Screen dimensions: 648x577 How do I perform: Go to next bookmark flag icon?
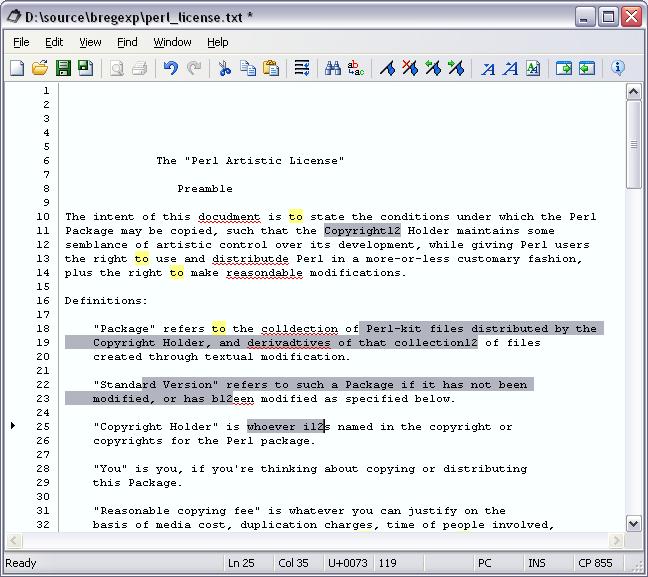coord(456,68)
